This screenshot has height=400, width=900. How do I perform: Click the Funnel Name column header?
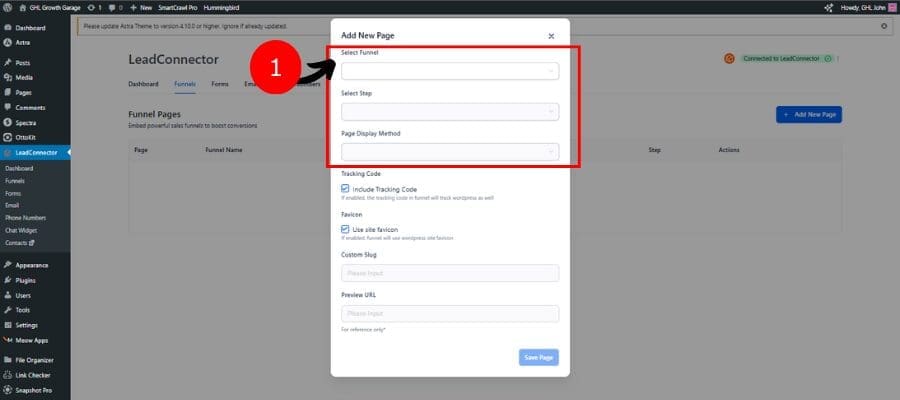coord(223,150)
